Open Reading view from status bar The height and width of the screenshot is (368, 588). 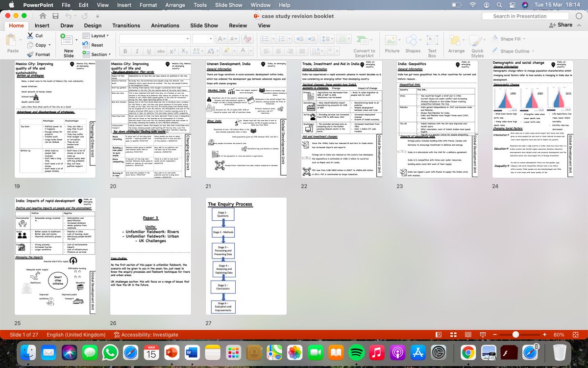coord(468,335)
